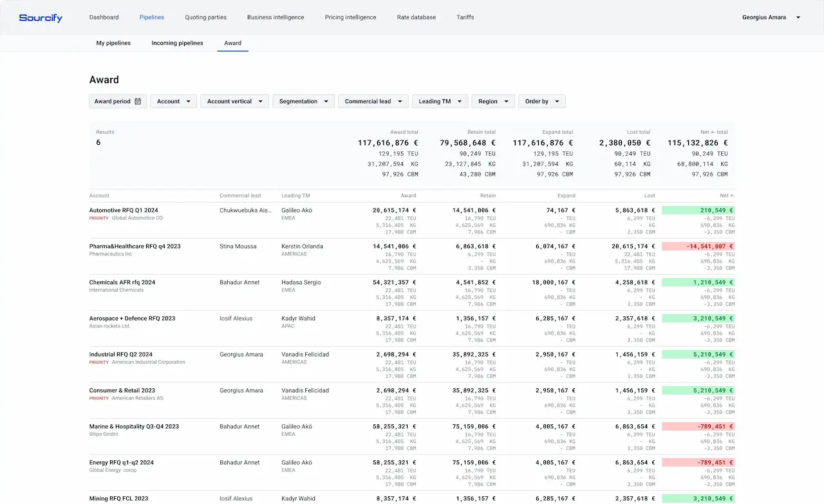This screenshot has width=824, height=504.
Task: Click the Sourcify logo
Action: [x=40, y=17]
